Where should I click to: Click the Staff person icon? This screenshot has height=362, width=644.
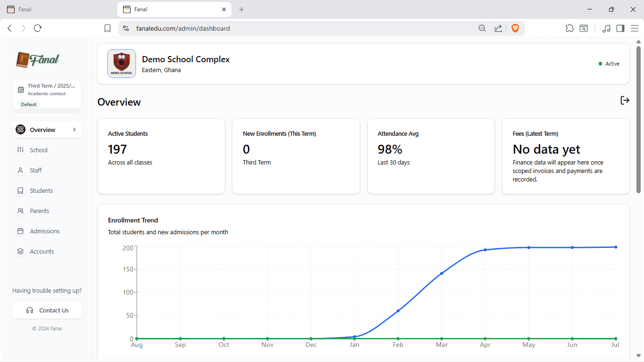[20, 170]
